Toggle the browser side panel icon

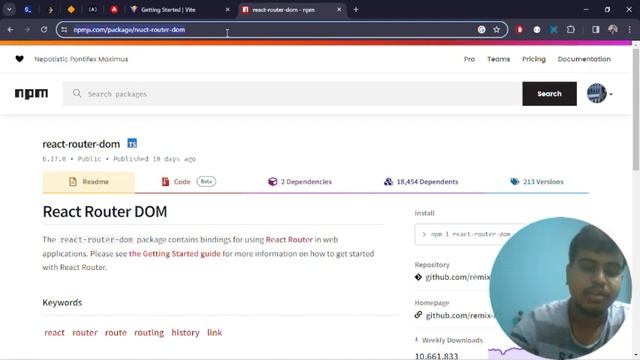(x=596, y=29)
